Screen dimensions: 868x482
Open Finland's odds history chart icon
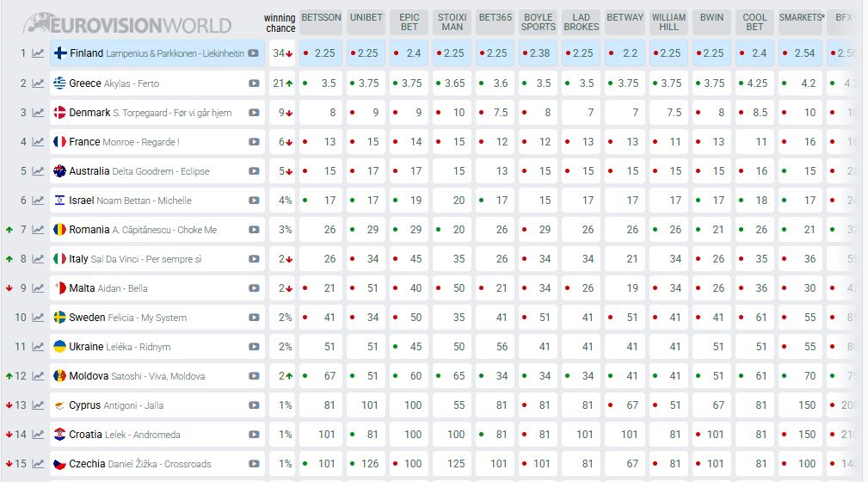pos(38,53)
